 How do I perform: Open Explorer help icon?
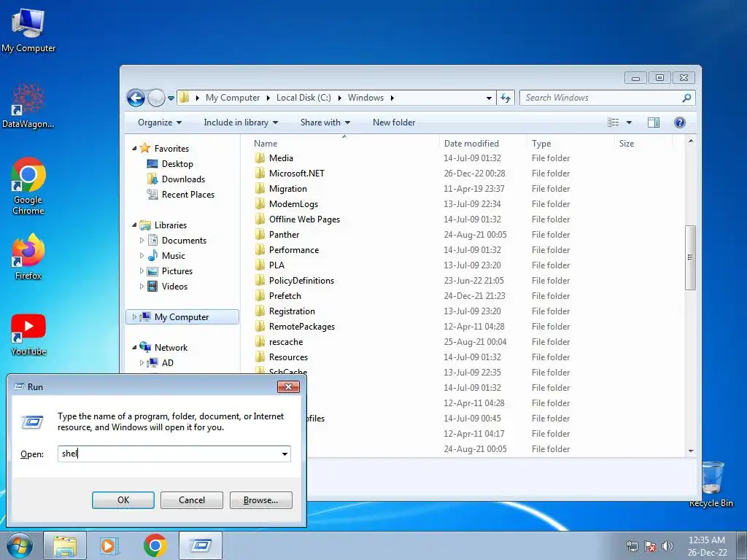pos(680,122)
